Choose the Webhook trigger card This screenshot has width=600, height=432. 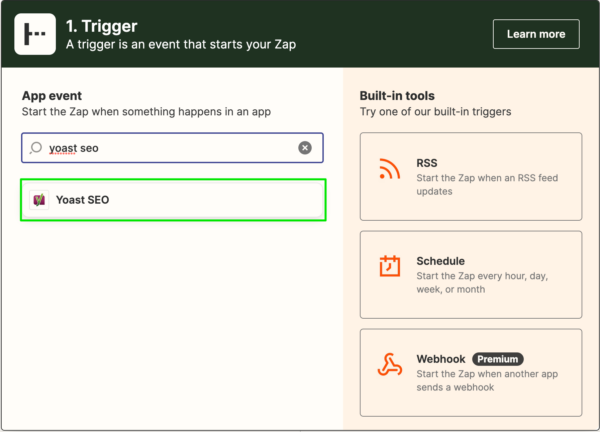tap(471, 372)
